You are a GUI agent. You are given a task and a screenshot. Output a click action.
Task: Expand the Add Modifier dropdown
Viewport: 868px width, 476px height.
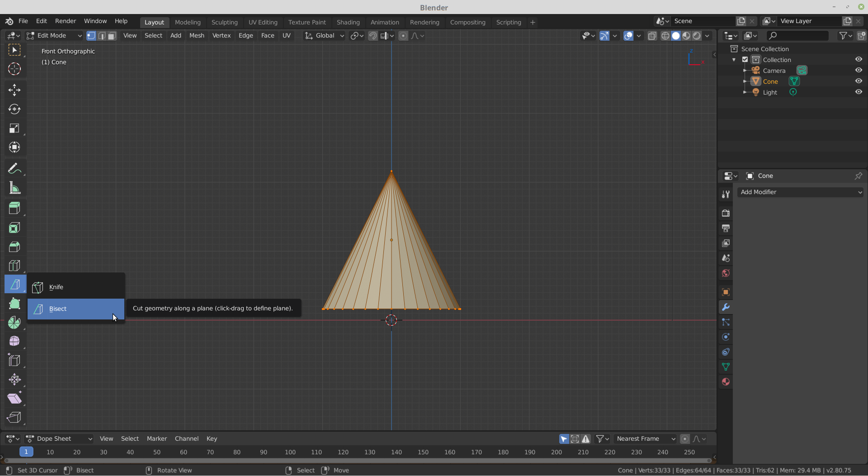[x=800, y=192]
